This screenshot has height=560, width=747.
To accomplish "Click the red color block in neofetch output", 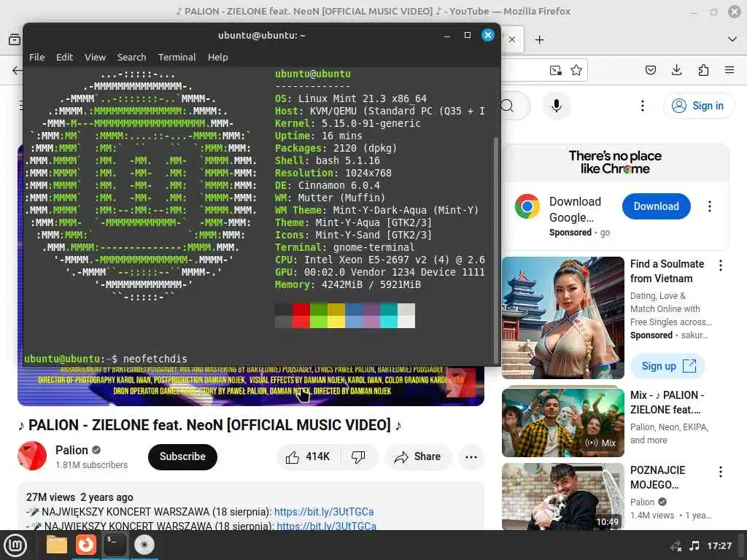I will [301, 316].
